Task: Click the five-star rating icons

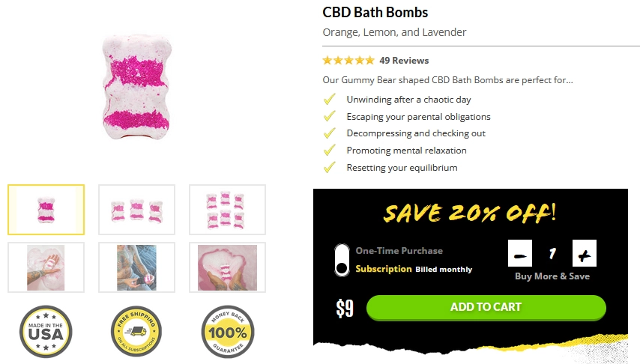Action: 348,61
